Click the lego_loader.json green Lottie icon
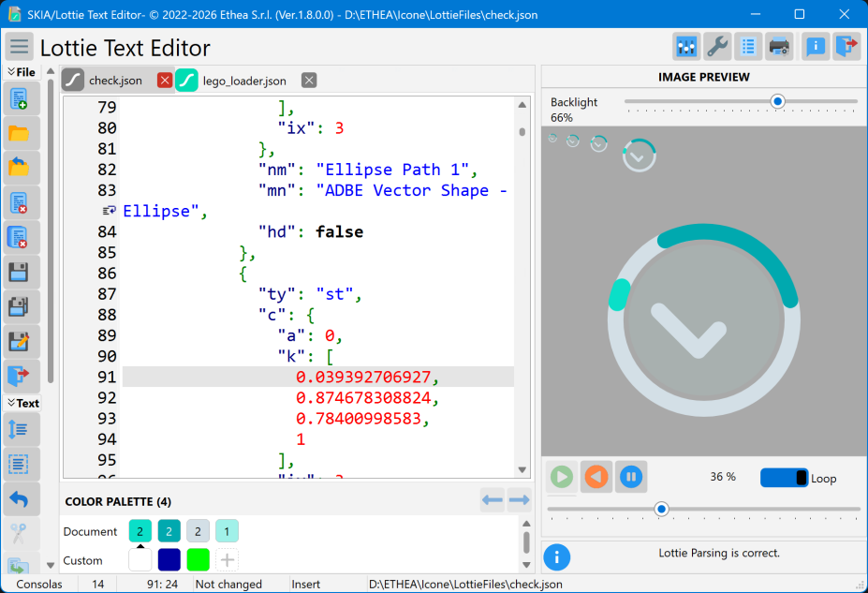Image resolution: width=868 pixels, height=593 pixels. click(x=187, y=81)
